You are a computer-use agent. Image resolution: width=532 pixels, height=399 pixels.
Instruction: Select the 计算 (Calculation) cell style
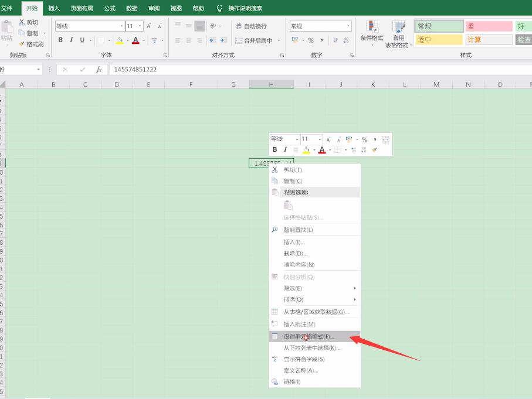[489, 40]
